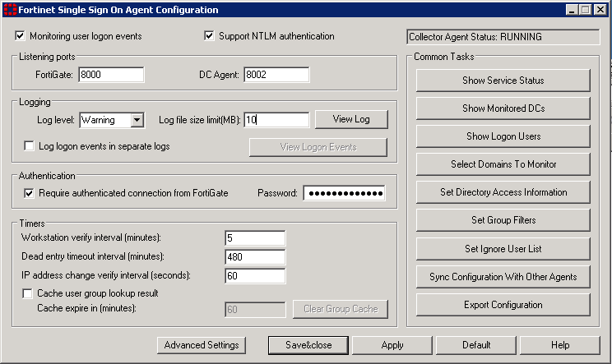Click Show Service Status

(503, 81)
